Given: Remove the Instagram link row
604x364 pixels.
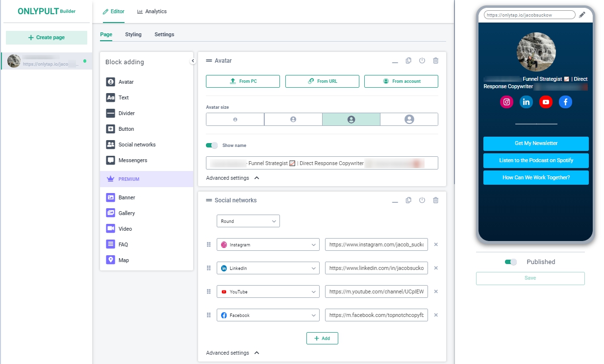Looking at the screenshot, I should coord(436,244).
